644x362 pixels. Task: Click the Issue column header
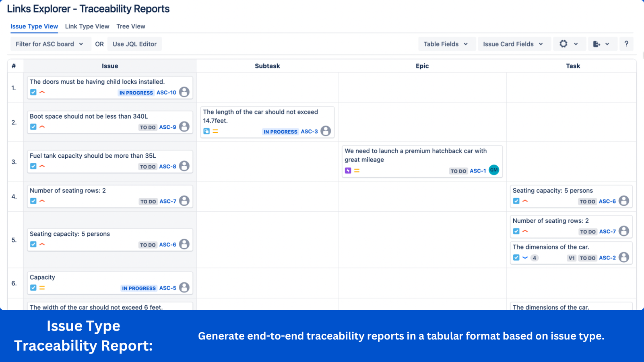[110, 66]
